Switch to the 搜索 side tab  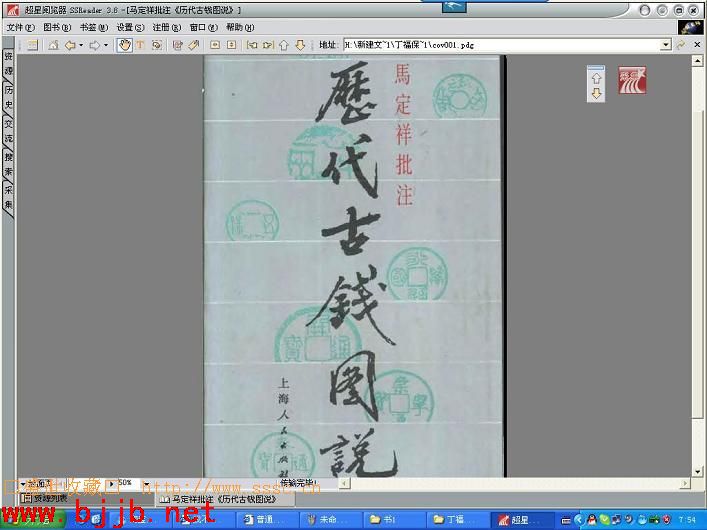coord(9,164)
